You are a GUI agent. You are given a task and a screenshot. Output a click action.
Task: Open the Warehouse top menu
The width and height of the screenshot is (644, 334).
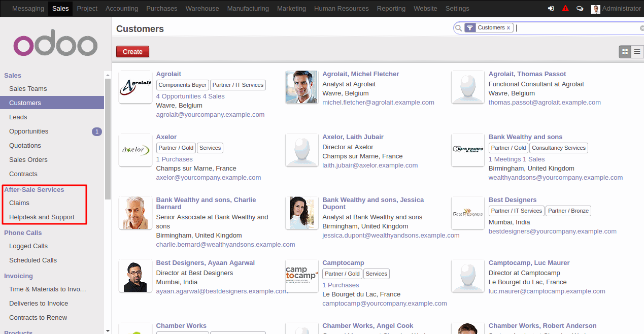click(202, 9)
